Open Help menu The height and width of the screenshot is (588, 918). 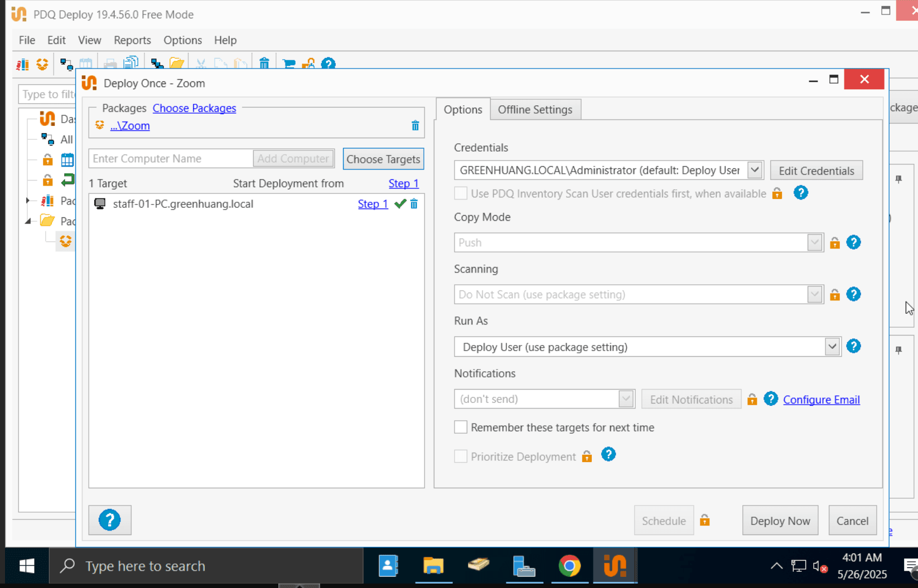[x=225, y=40]
